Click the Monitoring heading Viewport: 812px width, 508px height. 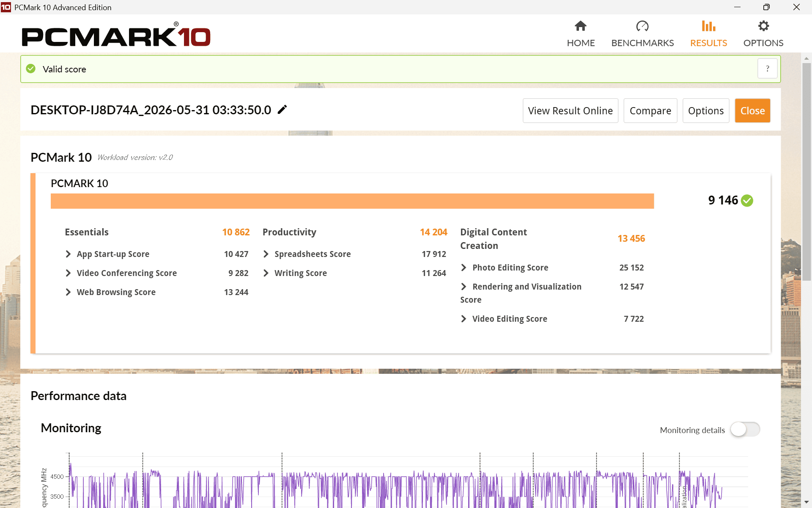pyautogui.click(x=71, y=428)
